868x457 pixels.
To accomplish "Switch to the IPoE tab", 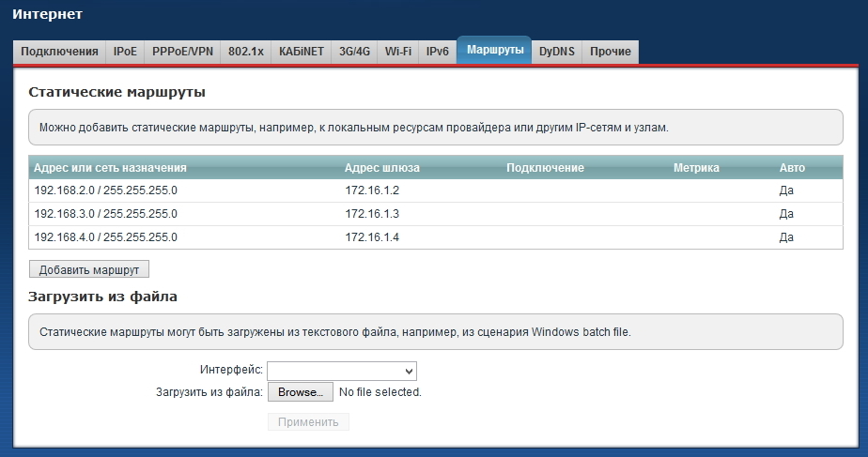I will [x=125, y=52].
